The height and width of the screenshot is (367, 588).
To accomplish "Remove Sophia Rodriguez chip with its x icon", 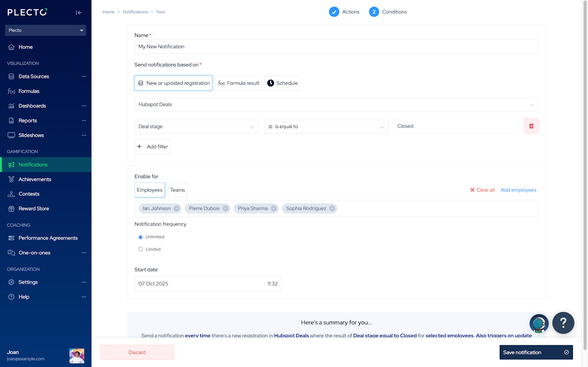I will tap(332, 209).
